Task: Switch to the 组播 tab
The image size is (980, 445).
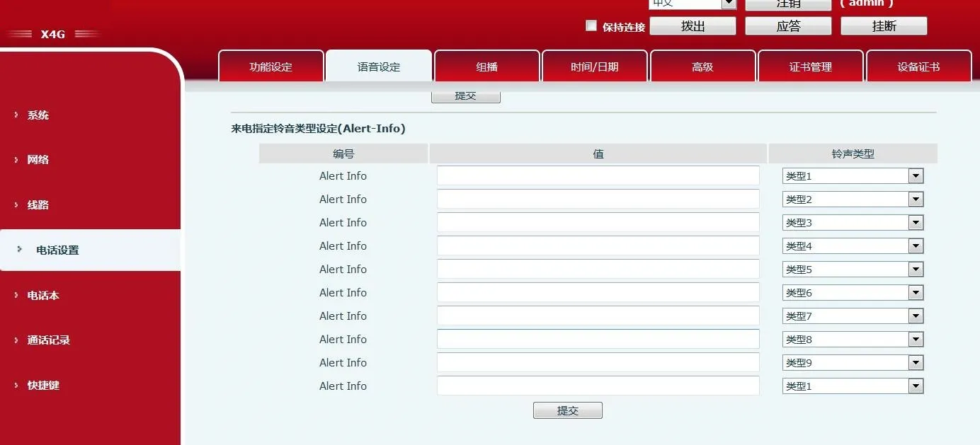Action: (x=486, y=65)
